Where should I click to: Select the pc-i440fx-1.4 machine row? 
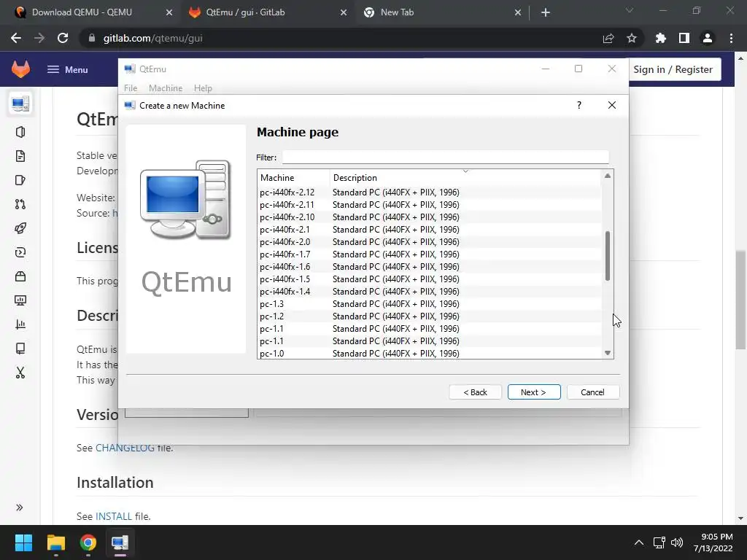pos(429,292)
